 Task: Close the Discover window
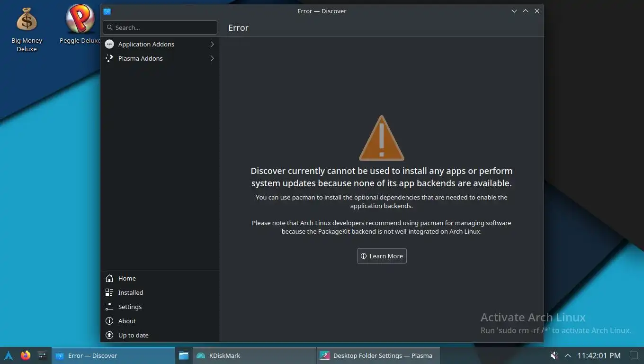(x=537, y=11)
